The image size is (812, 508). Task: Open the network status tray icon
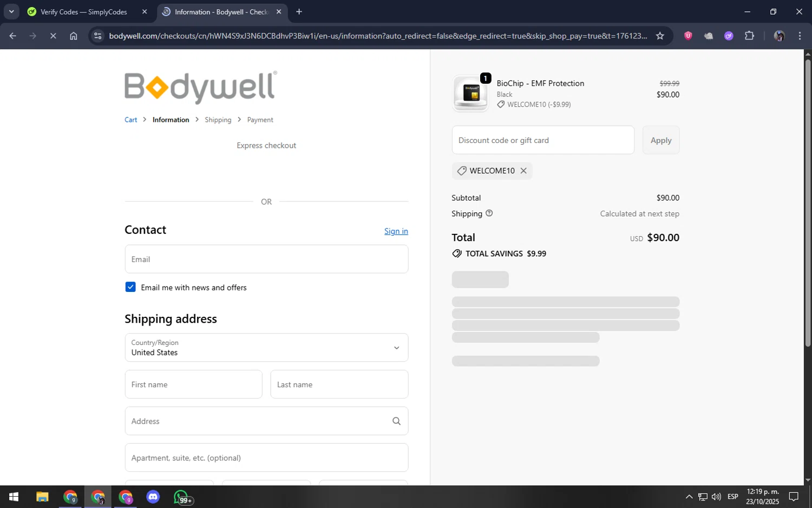(x=703, y=497)
